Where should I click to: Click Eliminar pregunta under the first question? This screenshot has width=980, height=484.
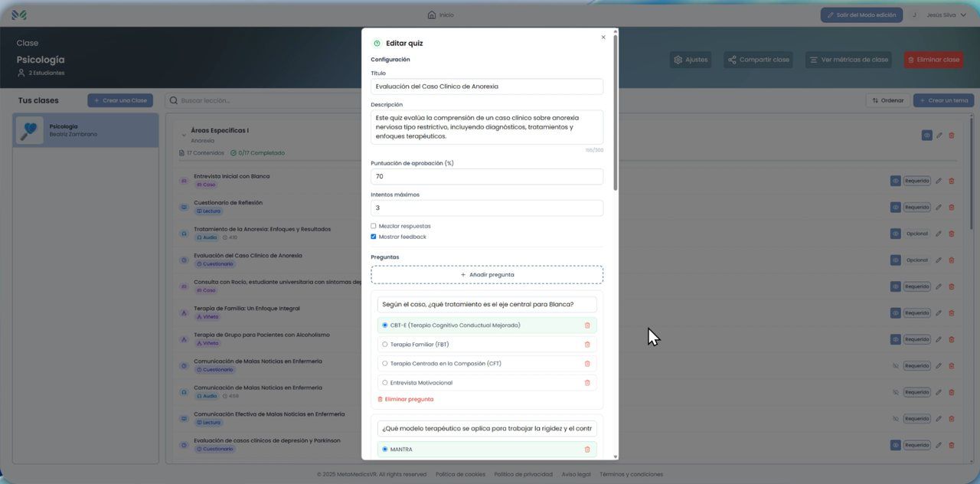click(406, 399)
